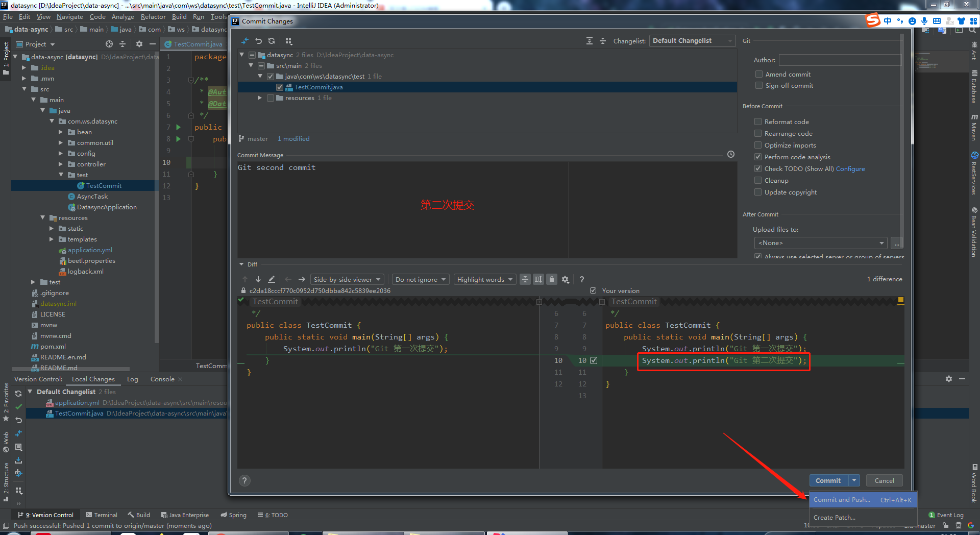Click the Collapse All icon in Commit dialog toolbar
Image resolution: width=980 pixels, height=535 pixels.
[603, 40]
